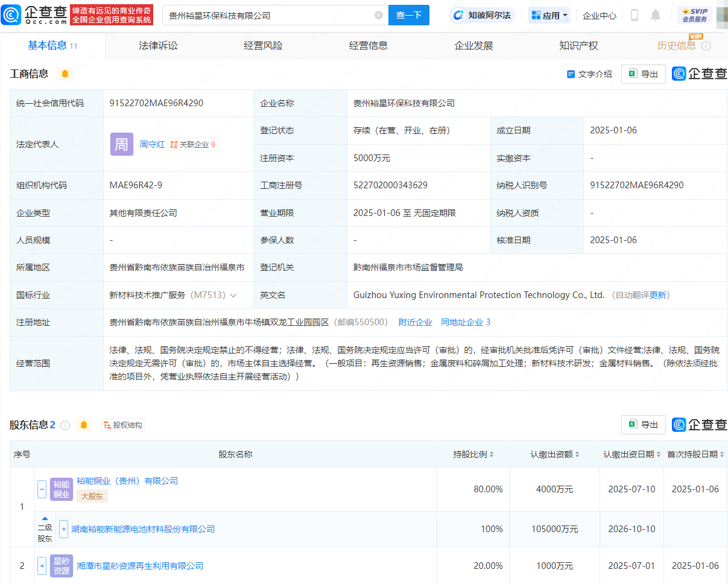Open 股权结构 chart button

click(123, 425)
